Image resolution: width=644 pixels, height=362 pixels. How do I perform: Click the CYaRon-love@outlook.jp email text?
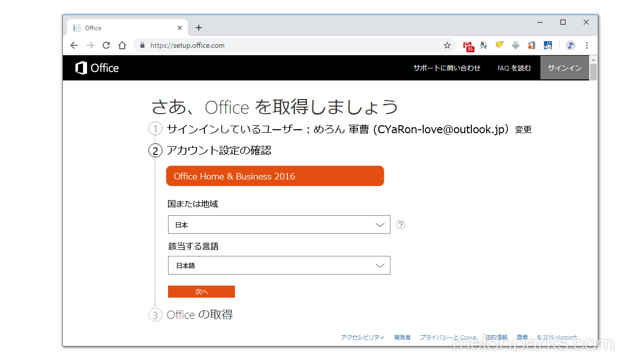[441, 129]
